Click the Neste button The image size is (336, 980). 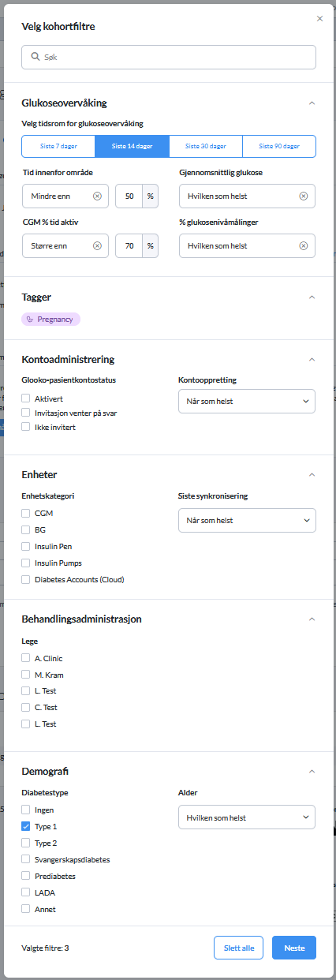tap(294, 948)
